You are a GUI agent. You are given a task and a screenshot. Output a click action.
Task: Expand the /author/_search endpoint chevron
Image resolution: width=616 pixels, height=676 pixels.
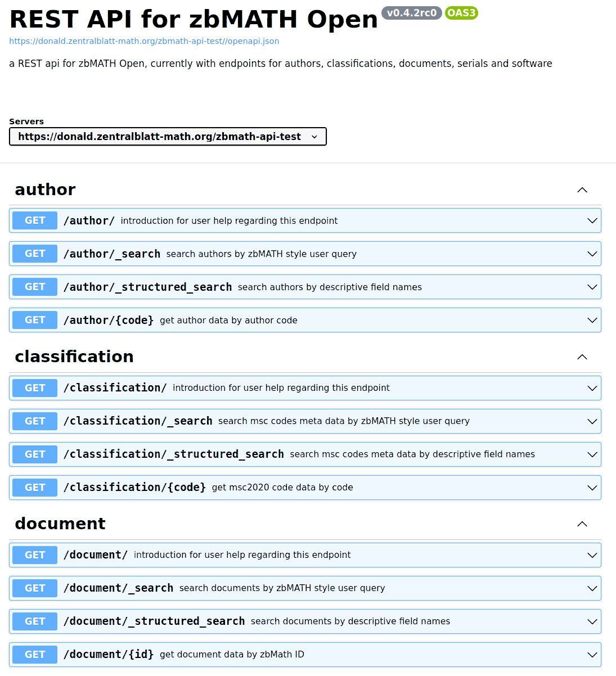coord(592,254)
